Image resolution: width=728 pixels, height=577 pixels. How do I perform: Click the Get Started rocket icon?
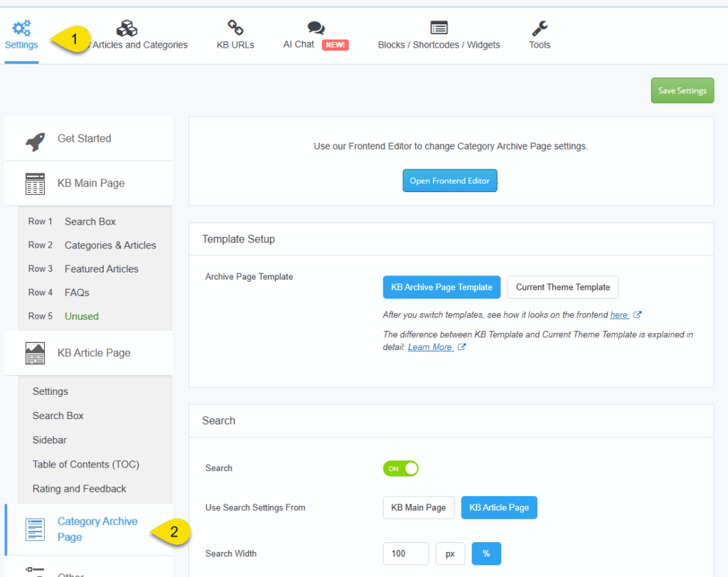[35, 140]
